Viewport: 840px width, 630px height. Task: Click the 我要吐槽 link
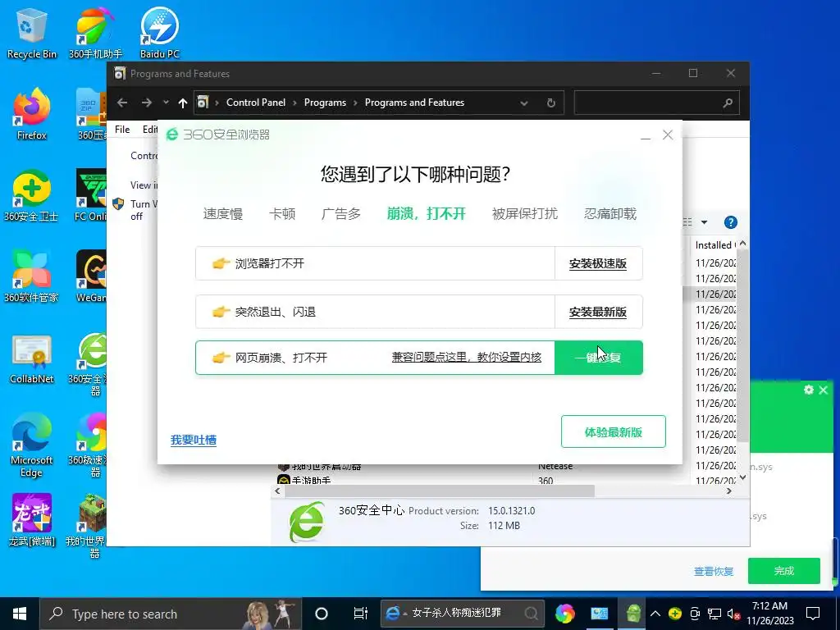pos(194,440)
